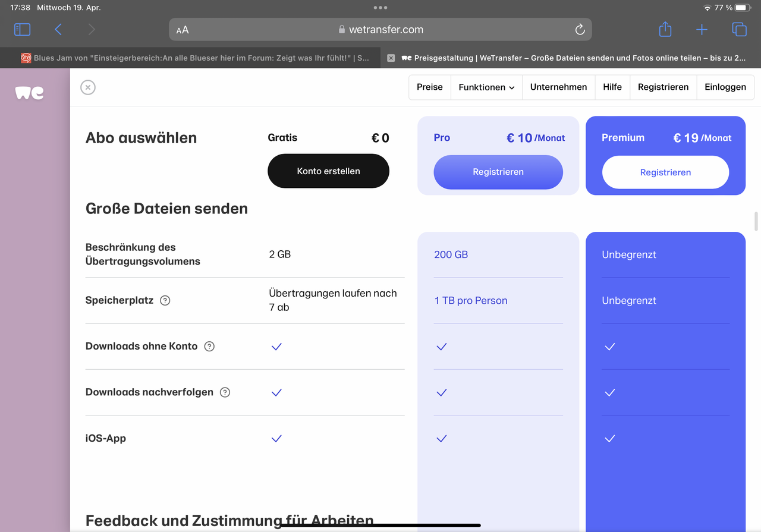
Task: Open Speicherplatz help question mark
Action: coord(165,300)
